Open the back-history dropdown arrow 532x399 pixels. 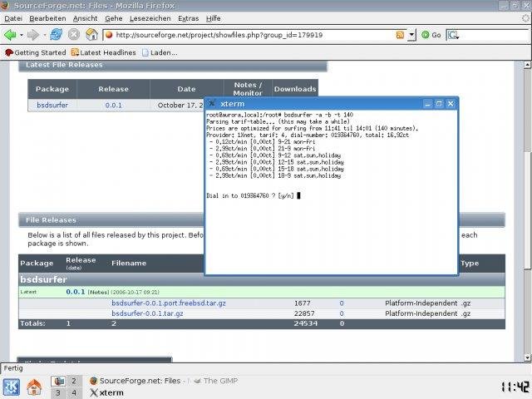click(x=22, y=35)
